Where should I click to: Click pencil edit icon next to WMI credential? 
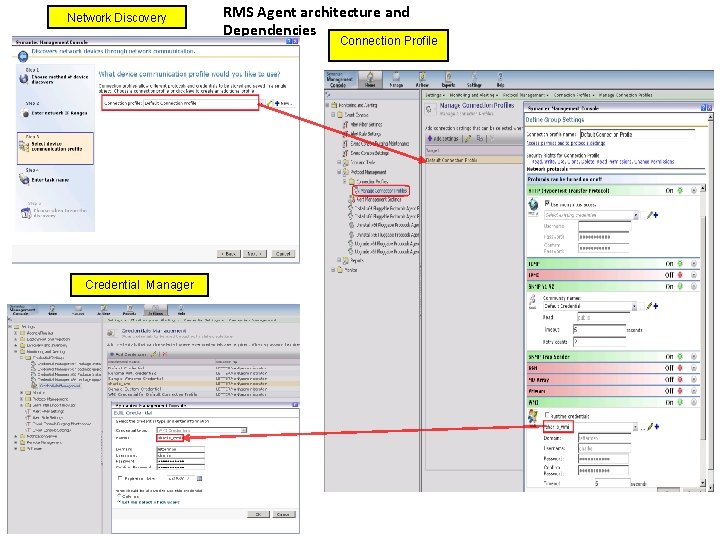click(649, 427)
